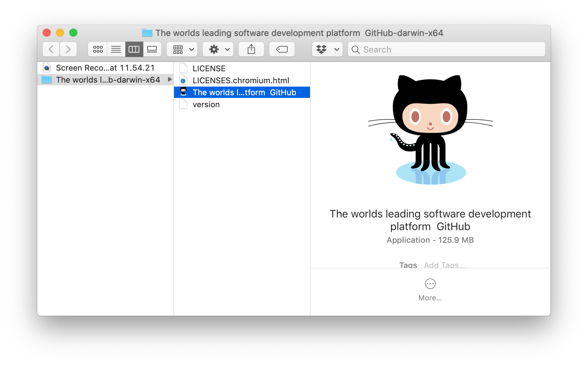This screenshot has width=588, height=365.
Task: Switch to gallery view
Action: [x=152, y=49]
